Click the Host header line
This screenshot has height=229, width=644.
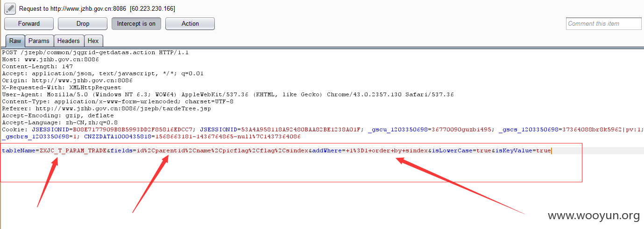[50, 59]
